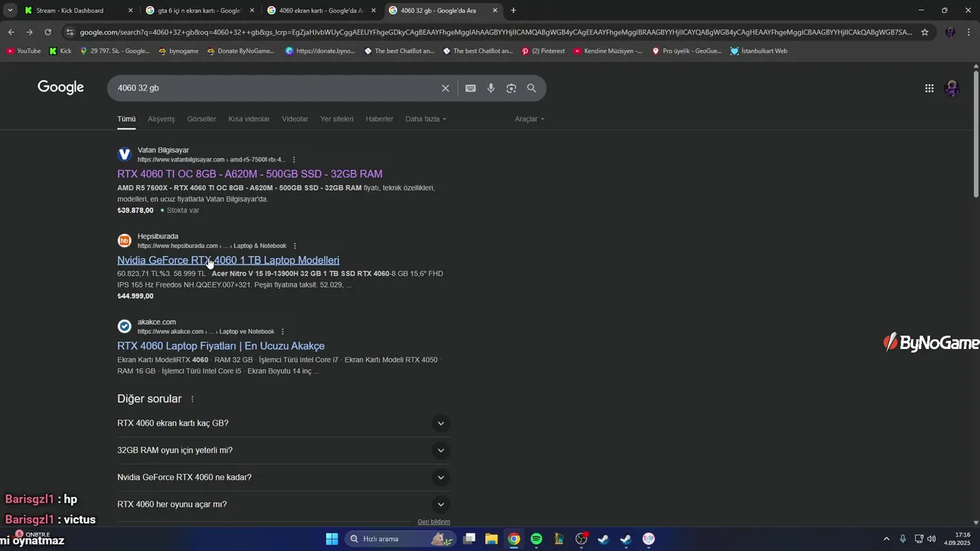Viewport: 980px width, 551px height.
Task: Open Nvidia GeForce RTX 4060 1 TB Laptop Modelleri
Action: pyautogui.click(x=228, y=260)
